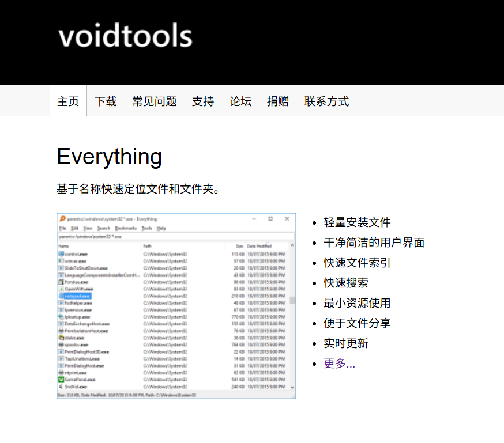Select the 支持 support tab
The height and width of the screenshot is (443, 504).
(203, 101)
